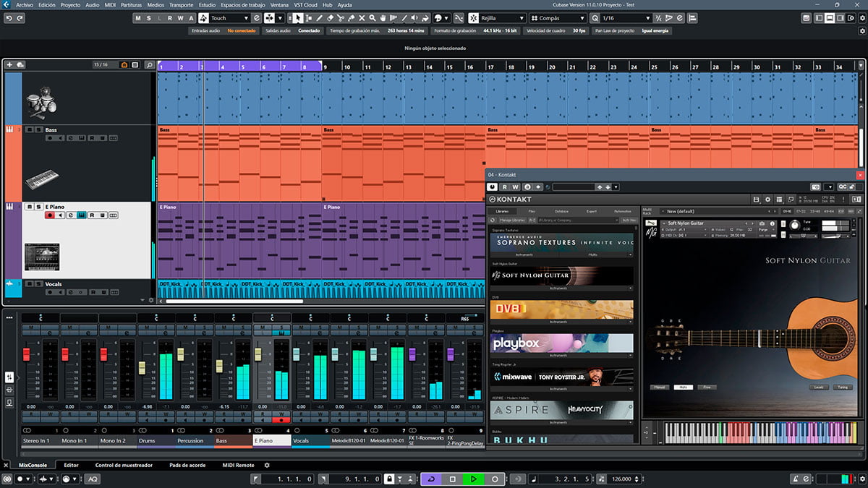This screenshot has width=868, height=488.
Task: Stop playback with the Stop button
Action: pos(453,479)
